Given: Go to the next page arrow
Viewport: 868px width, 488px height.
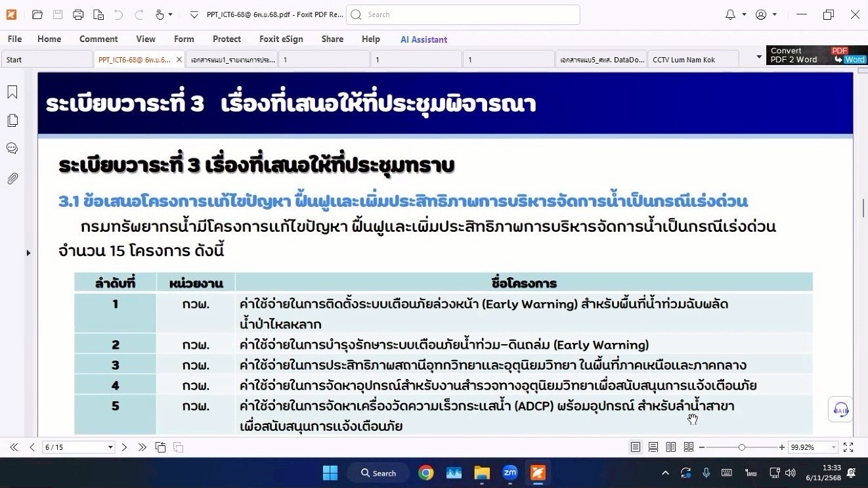Looking at the screenshot, I should tap(124, 447).
